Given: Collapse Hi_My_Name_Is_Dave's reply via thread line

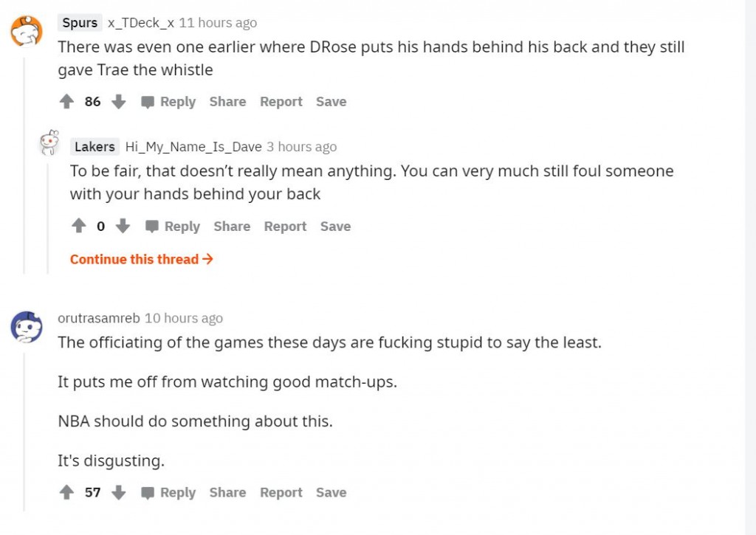Looking at the screenshot, I should (49, 214).
